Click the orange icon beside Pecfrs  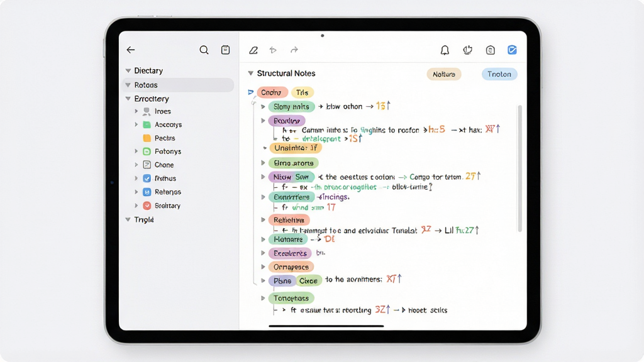[x=147, y=138]
